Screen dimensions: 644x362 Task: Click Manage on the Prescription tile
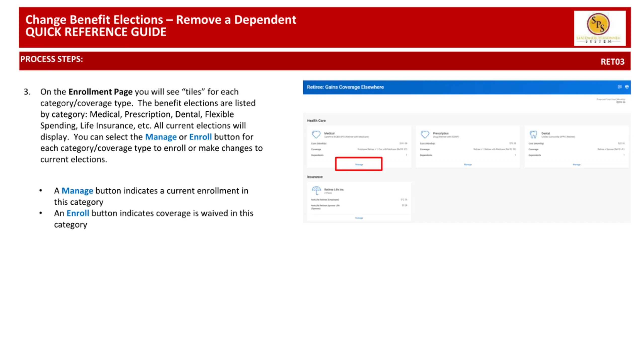pyautogui.click(x=468, y=164)
